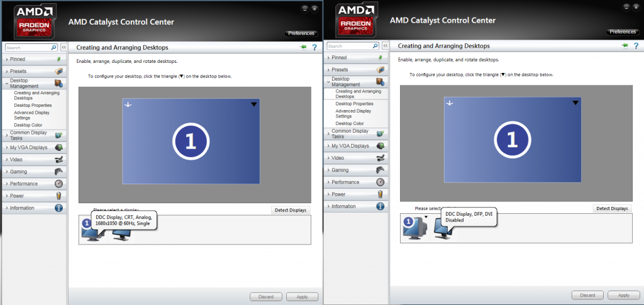Select disabled DFP monitor icon in right window

click(x=443, y=230)
